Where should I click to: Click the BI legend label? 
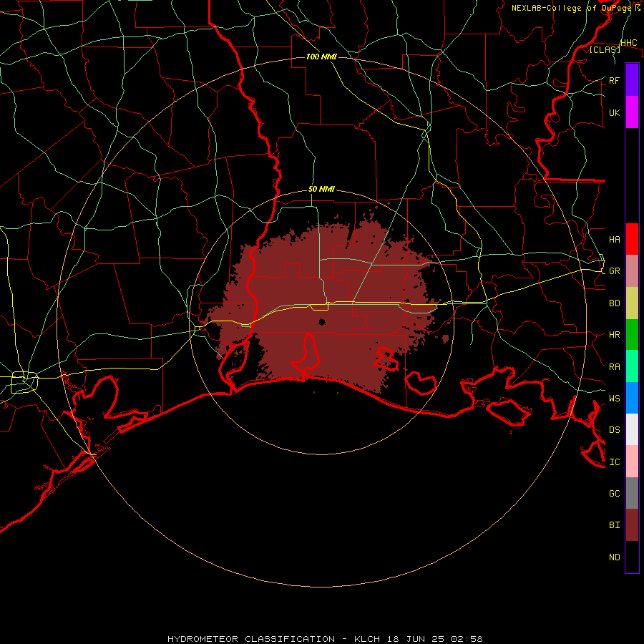pos(614,525)
